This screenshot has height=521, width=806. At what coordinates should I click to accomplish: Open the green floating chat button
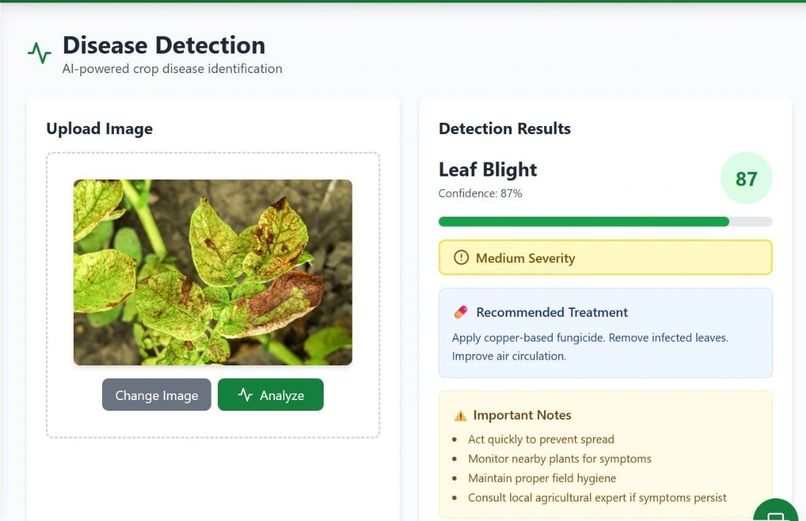click(776, 510)
